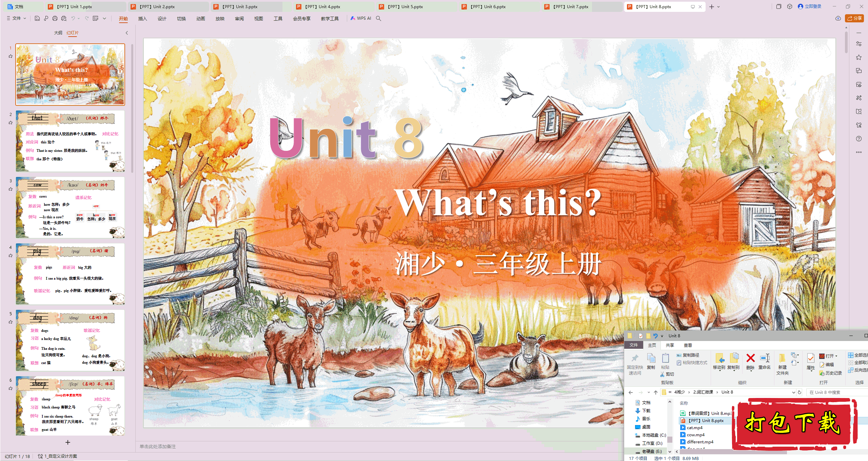Screen dimensions: 868x461
Task: Click the theme shirt icon in the right sidebar
Action: tap(859, 125)
